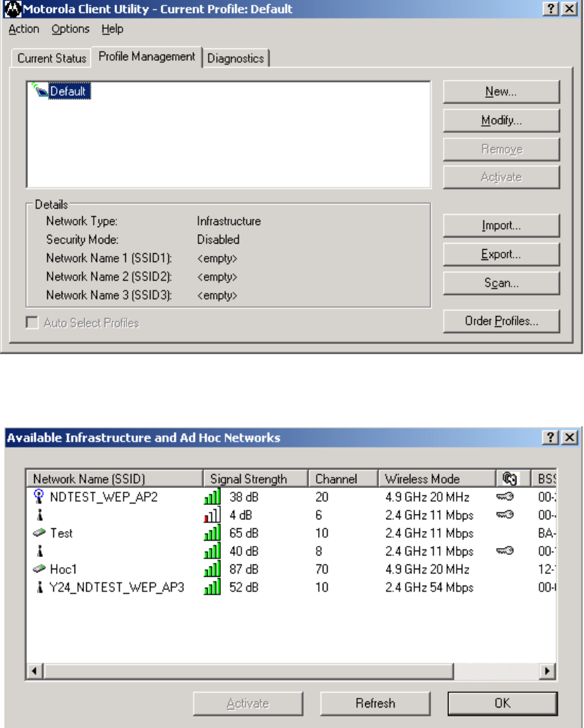Click the Remove button
The image size is (584, 728).
click(501, 149)
